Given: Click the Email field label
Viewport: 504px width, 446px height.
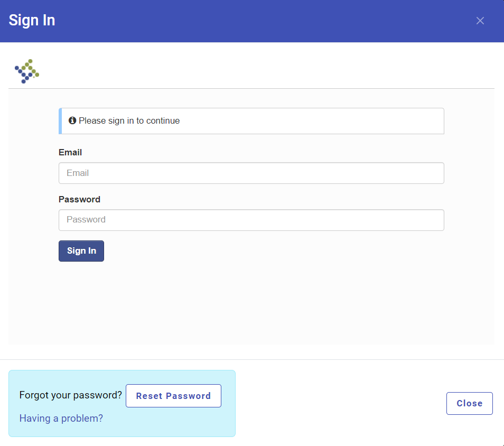Looking at the screenshot, I should (x=70, y=152).
